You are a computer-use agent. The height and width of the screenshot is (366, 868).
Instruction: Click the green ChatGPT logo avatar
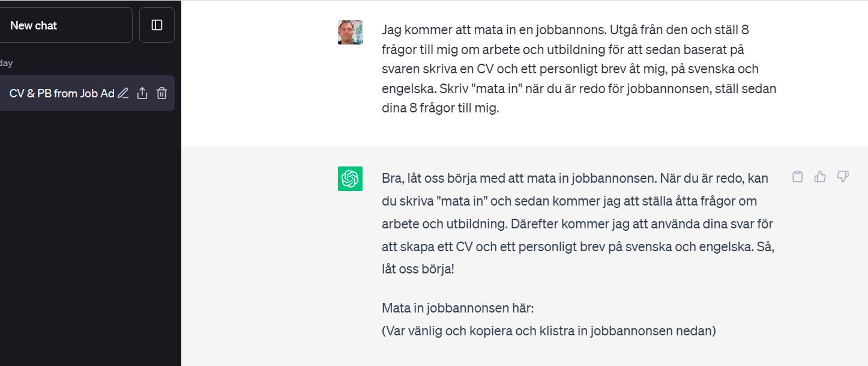tap(350, 178)
